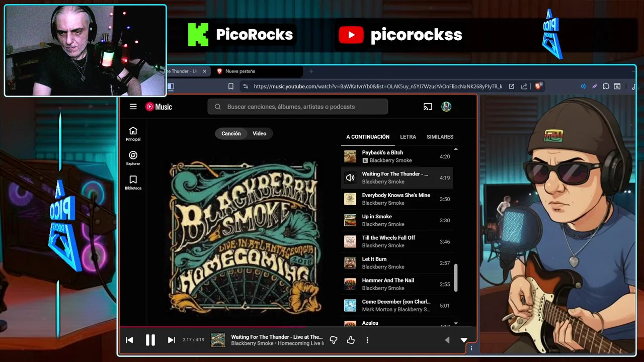644x362 pixels.
Task: Open a new browser tab with plus
Action: tap(311, 71)
